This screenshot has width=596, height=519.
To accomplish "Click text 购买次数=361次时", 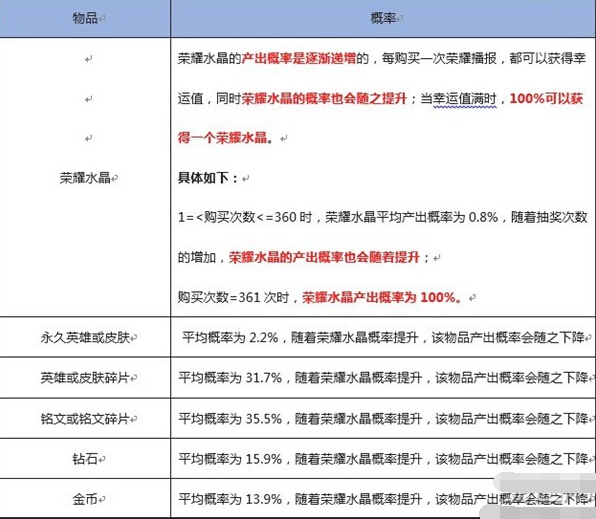I will (x=233, y=297).
